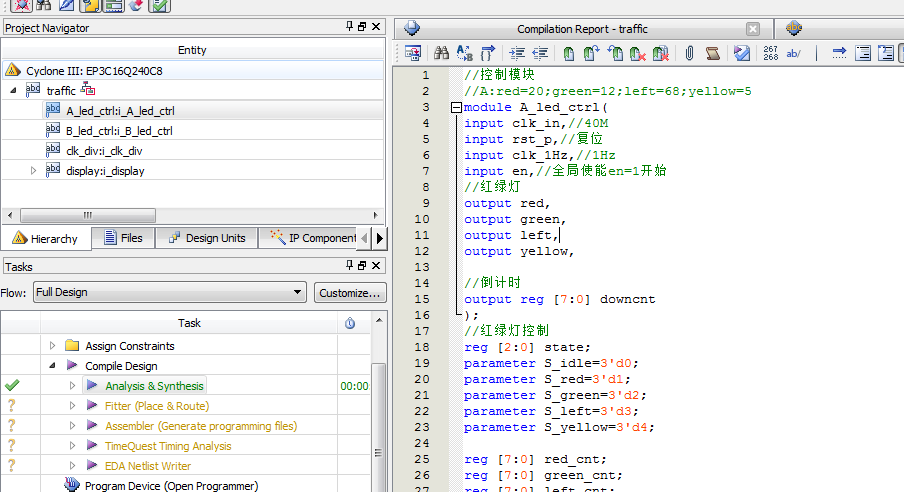The image size is (904, 492).
Task: Click the increase indent icon
Action: pyautogui.click(x=517, y=53)
